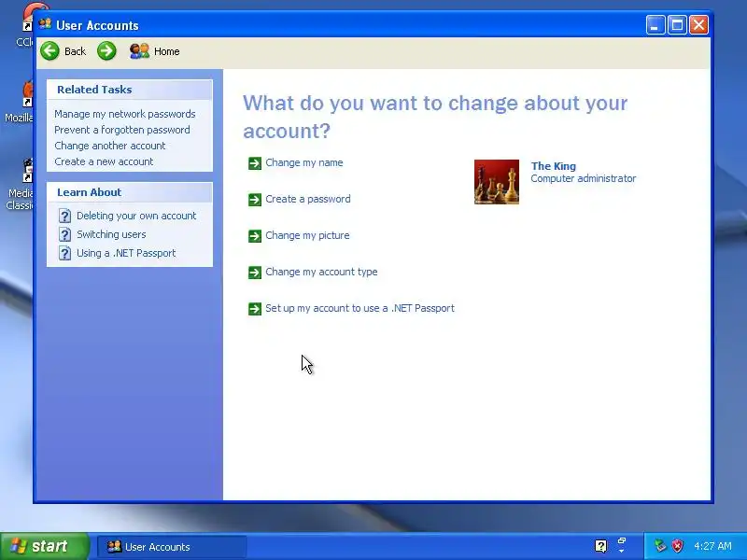Open Create a password
This screenshot has height=560, width=747.
click(308, 199)
